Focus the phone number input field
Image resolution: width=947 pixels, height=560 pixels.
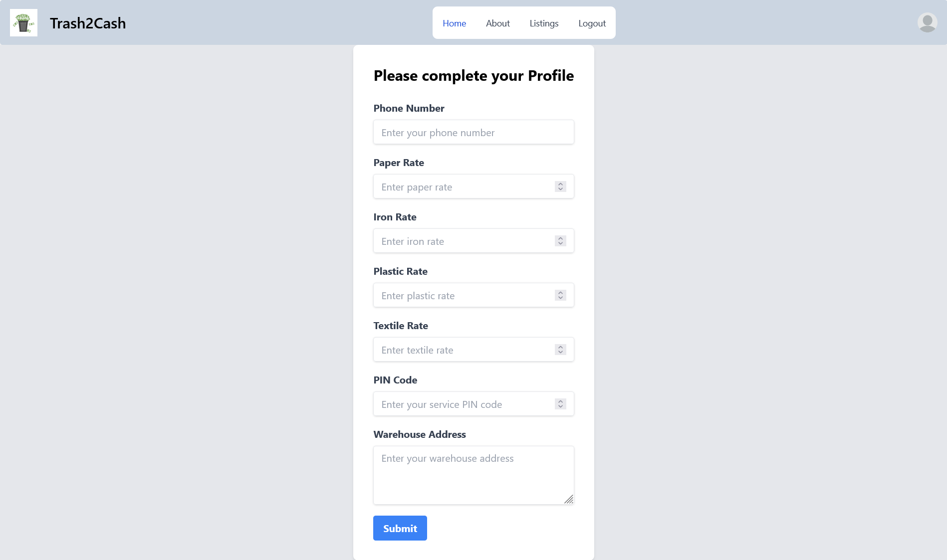[473, 132]
